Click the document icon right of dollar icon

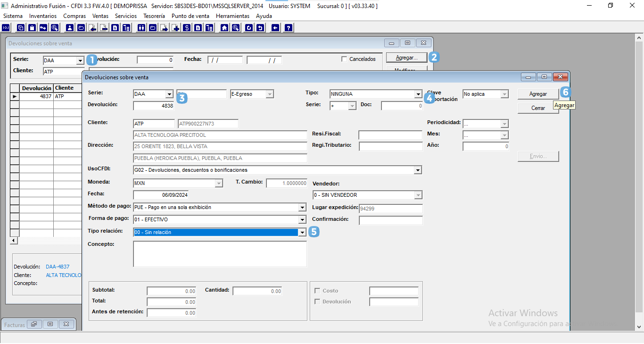tap(198, 28)
